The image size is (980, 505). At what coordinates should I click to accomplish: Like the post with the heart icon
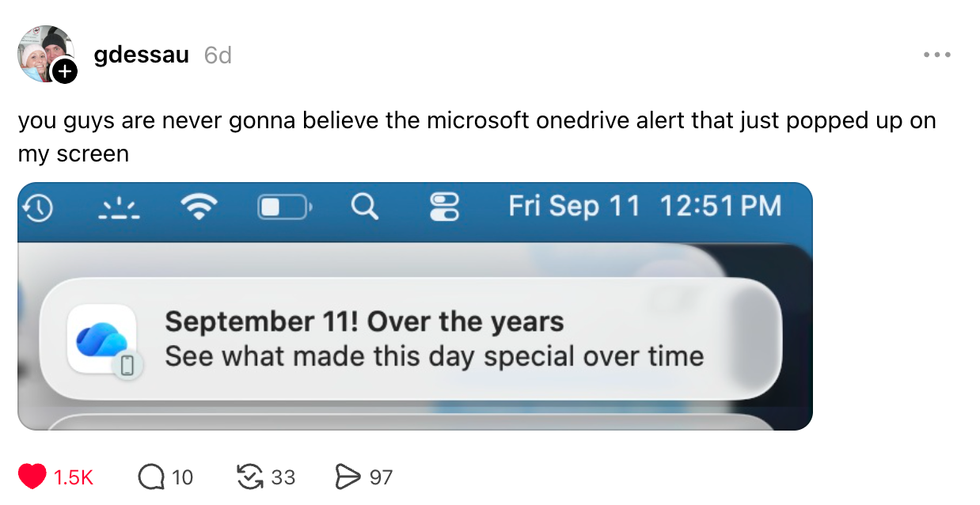coord(32,477)
